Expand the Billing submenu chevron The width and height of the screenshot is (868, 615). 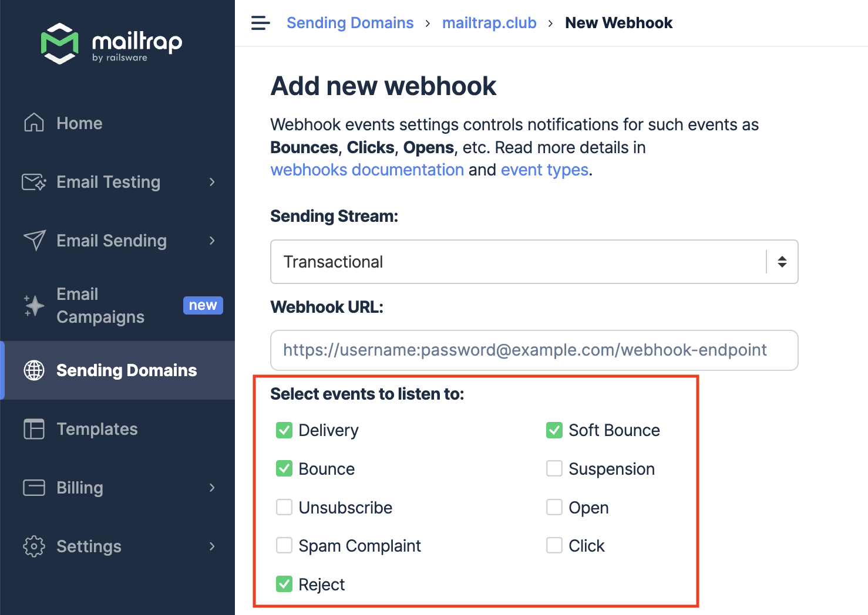[x=212, y=488]
